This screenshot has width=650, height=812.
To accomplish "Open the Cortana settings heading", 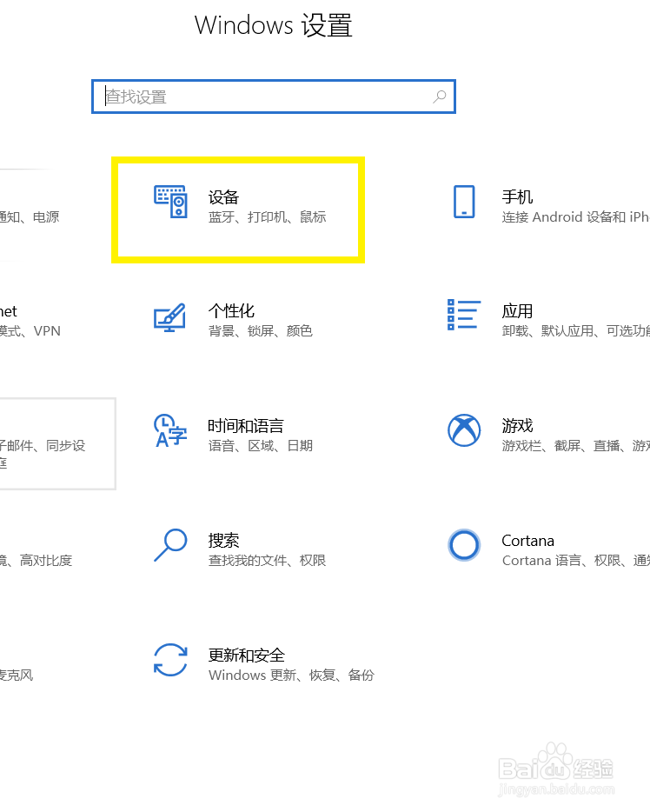I will [x=527, y=541].
